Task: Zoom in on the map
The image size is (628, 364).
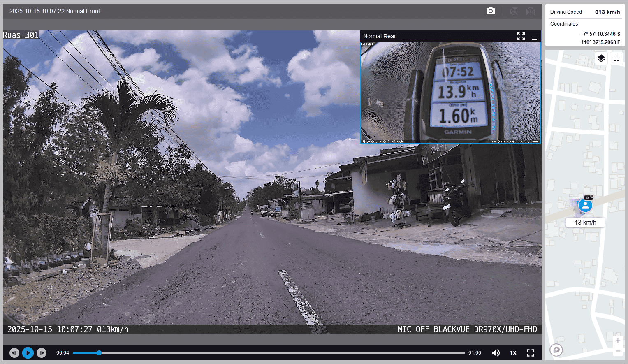Action: pos(617,341)
